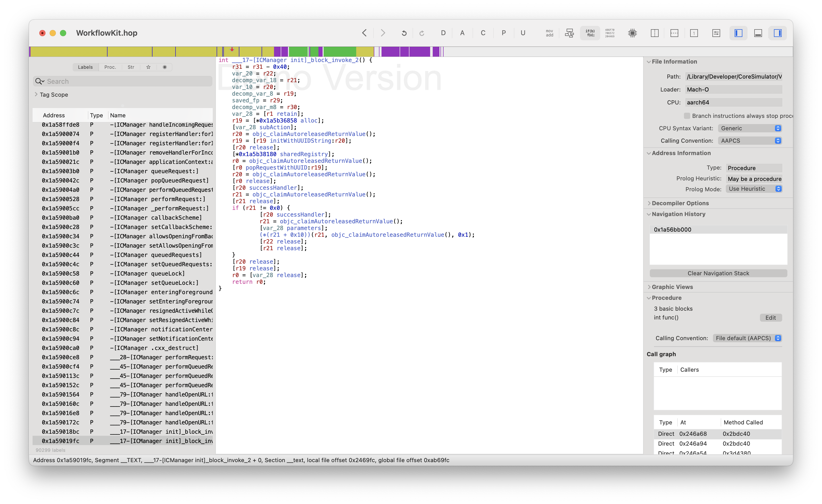
Task: Click the Edit procedure signature button
Action: click(771, 318)
